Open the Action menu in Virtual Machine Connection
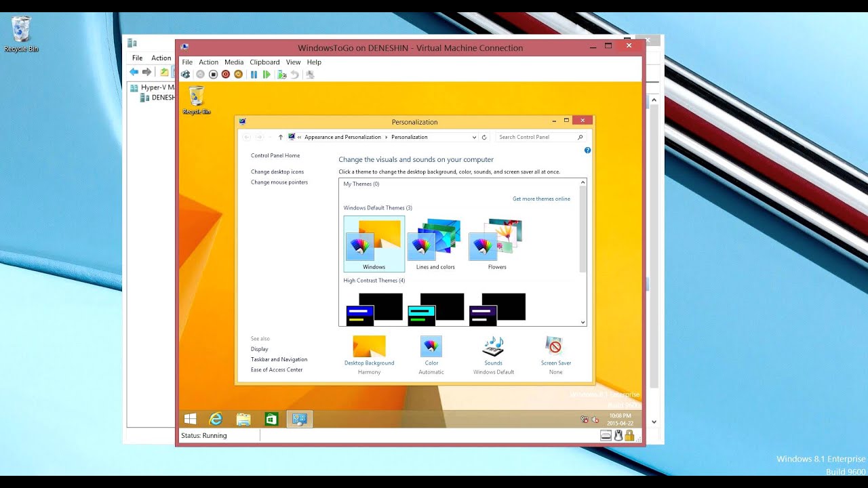This screenshot has width=868, height=488. pyautogui.click(x=208, y=62)
